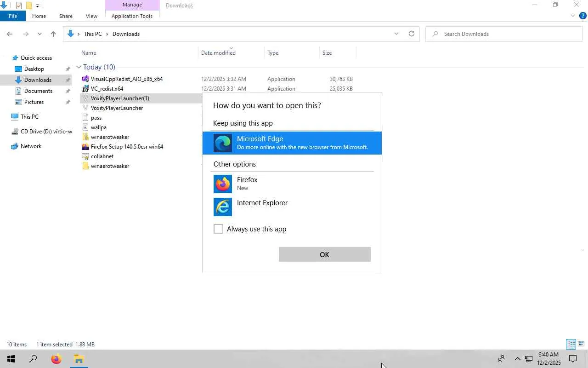The height and width of the screenshot is (368, 588).
Task: Refresh the Downloads folder
Action: (x=412, y=34)
